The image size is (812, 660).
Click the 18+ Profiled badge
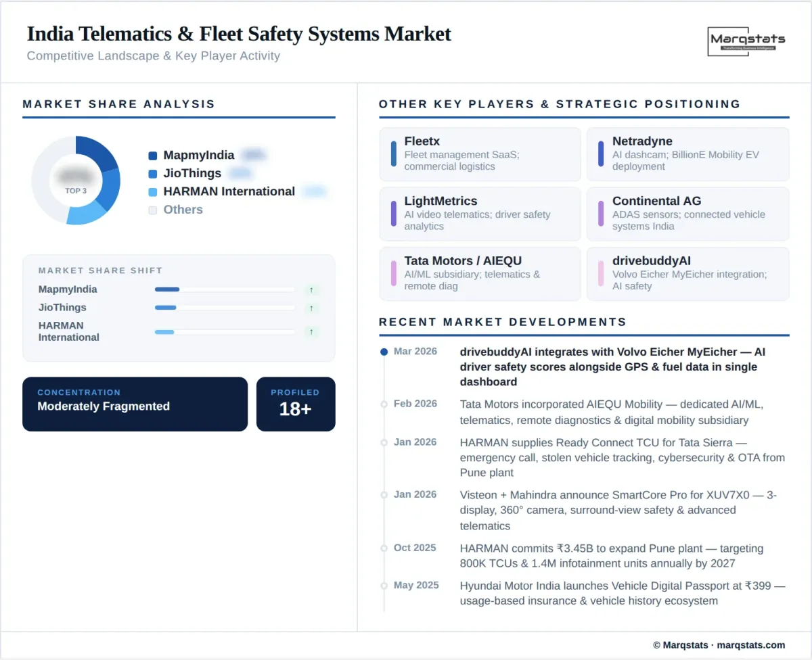coord(296,404)
